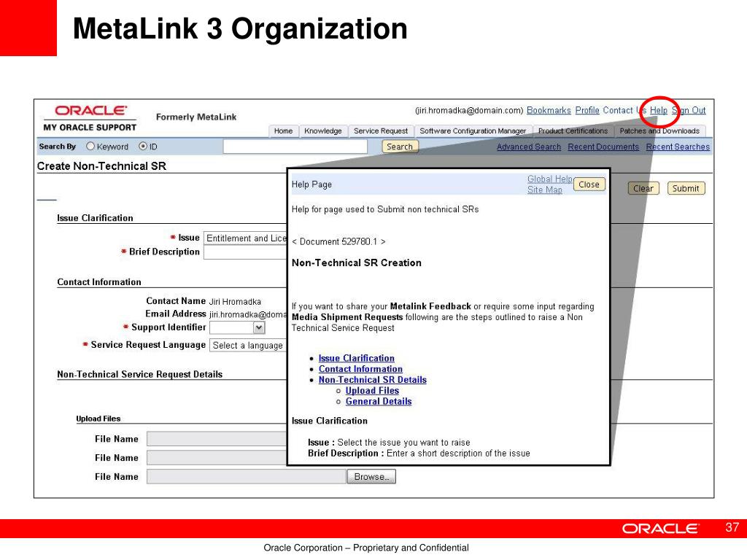This screenshot has height=560, width=747.
Task: Click the Search button
Action: point(400,147)
